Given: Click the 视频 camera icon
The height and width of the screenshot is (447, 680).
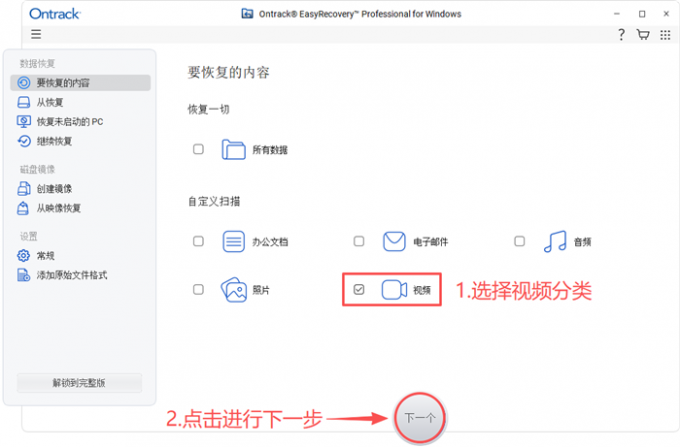Looking at the screenshot, I should (394, 290).
